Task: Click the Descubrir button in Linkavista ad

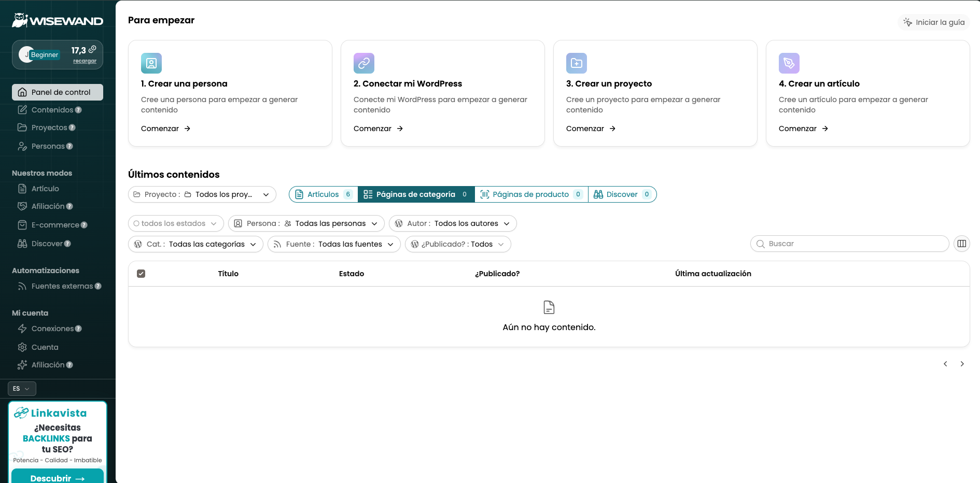Action: coord(58,477)
